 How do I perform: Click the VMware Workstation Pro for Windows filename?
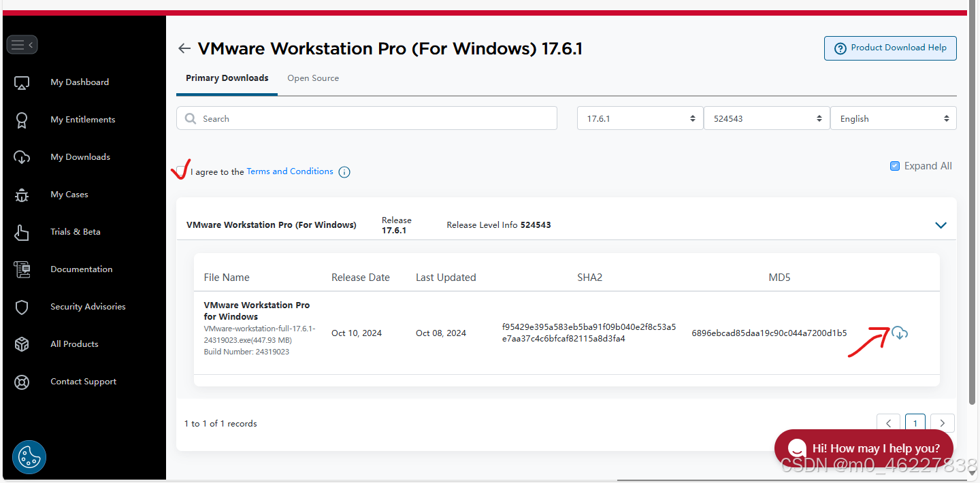point(257,311)
